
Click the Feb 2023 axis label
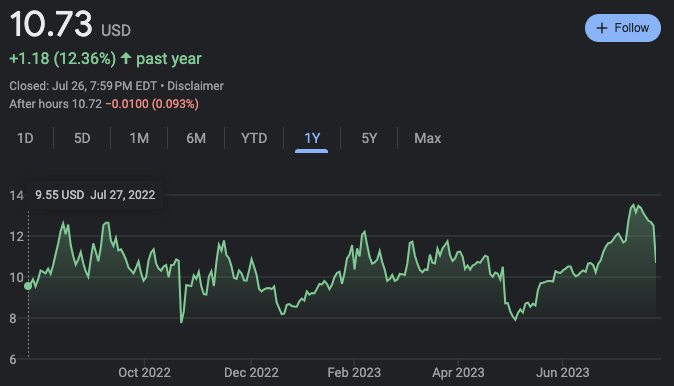pyautogui.click(x=354, y=372)
